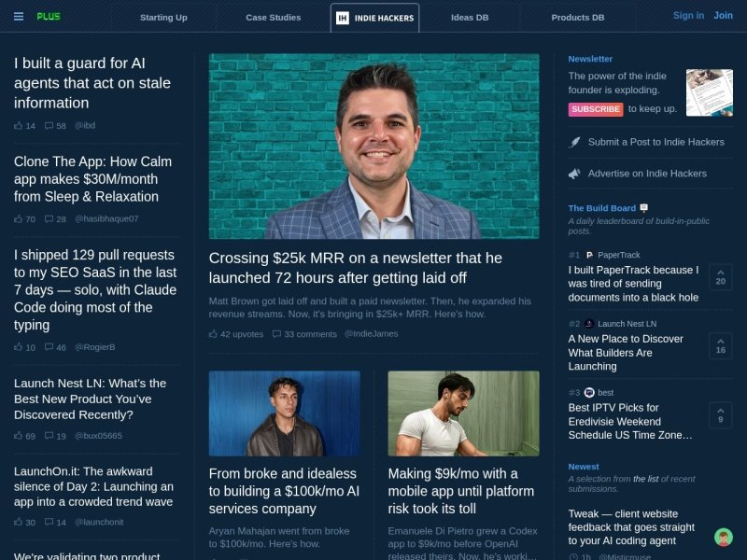The image size is (747, 560).
Task: Open 'From broke and idealess' article title
Action: coord(284,491)
